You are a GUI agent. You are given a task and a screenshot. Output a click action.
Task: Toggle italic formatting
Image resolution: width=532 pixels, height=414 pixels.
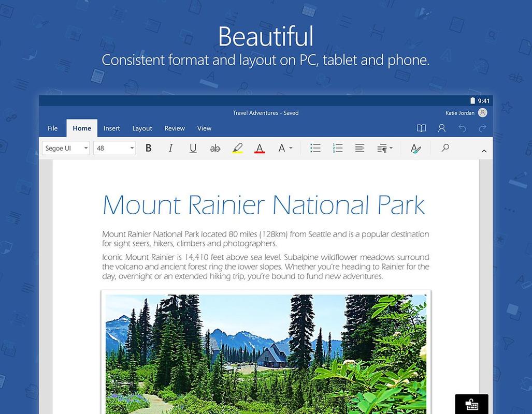pos(170,148)
